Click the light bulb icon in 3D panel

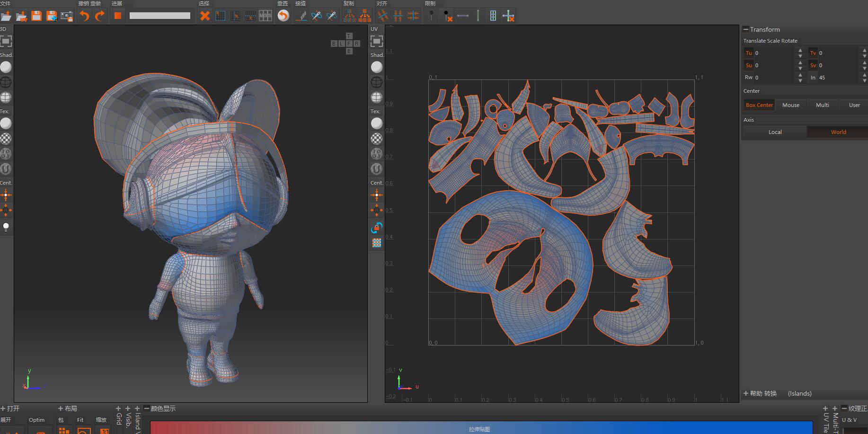(x=6, y=227)
